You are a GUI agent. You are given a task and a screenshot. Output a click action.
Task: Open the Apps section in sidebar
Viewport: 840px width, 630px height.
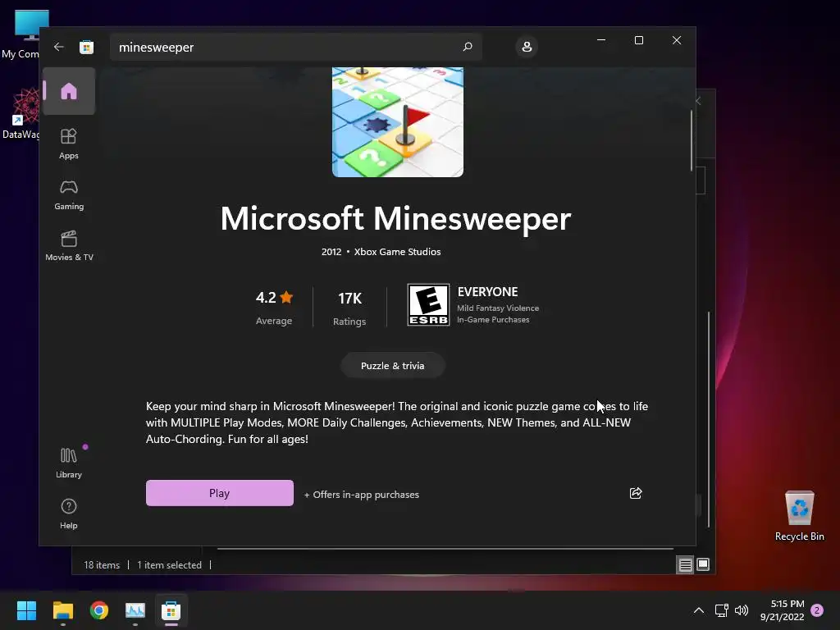click(69, 144)
